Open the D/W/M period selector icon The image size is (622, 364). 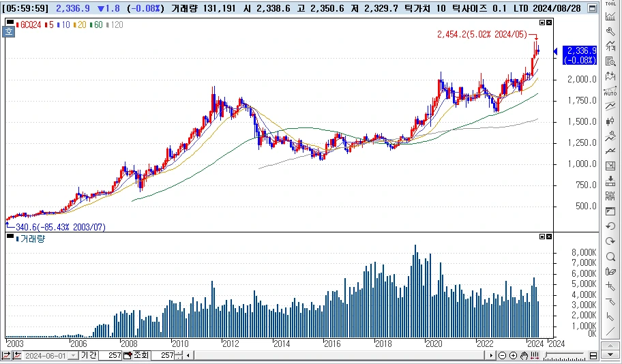pyautogui.click(x=610, y=196)
